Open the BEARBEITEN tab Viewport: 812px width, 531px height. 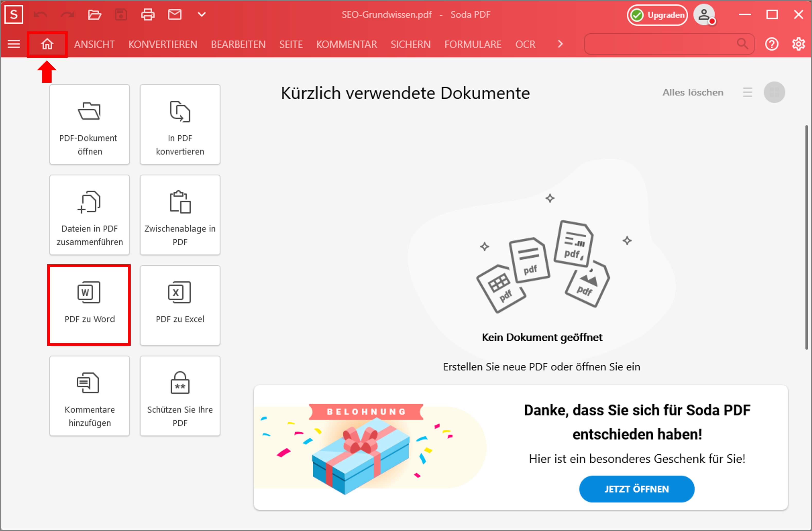click(x=238, y=44)
